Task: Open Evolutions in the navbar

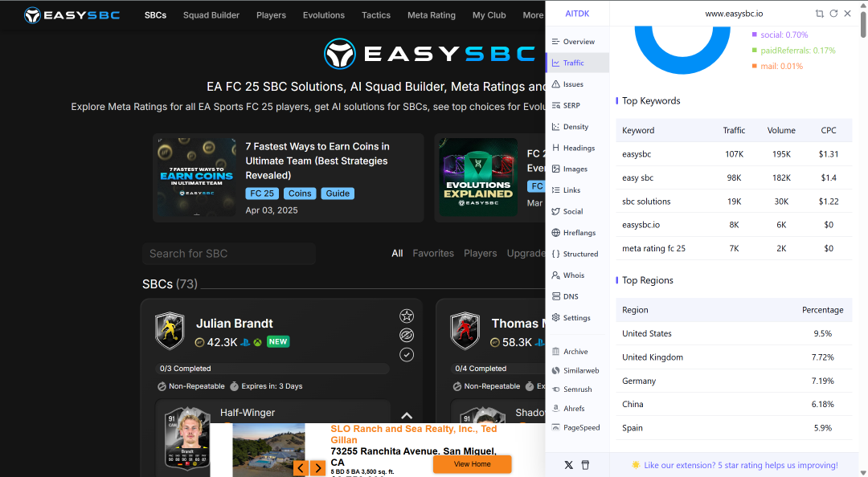Action: 324,15
